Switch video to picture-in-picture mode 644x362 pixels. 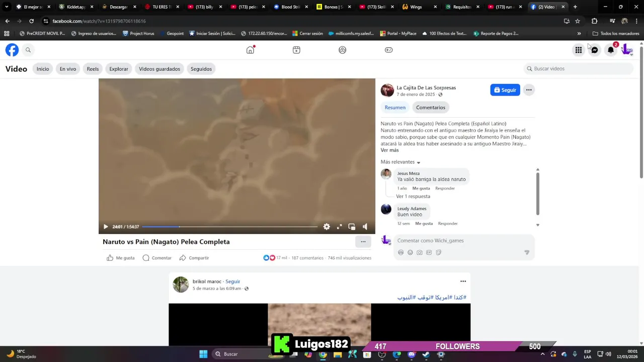352,227
